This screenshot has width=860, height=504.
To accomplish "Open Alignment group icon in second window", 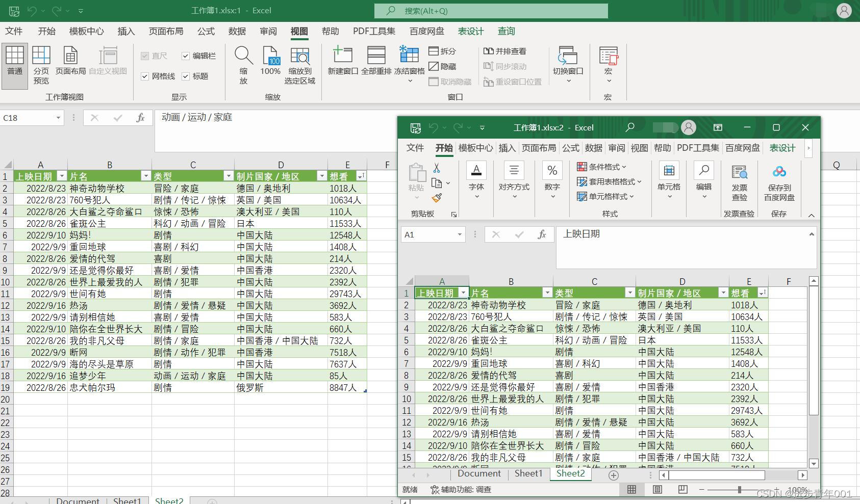I will click(x=514, y=171).
